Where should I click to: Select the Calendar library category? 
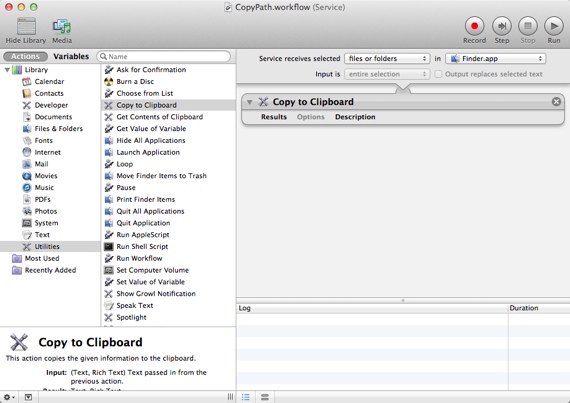coord(49,81)
